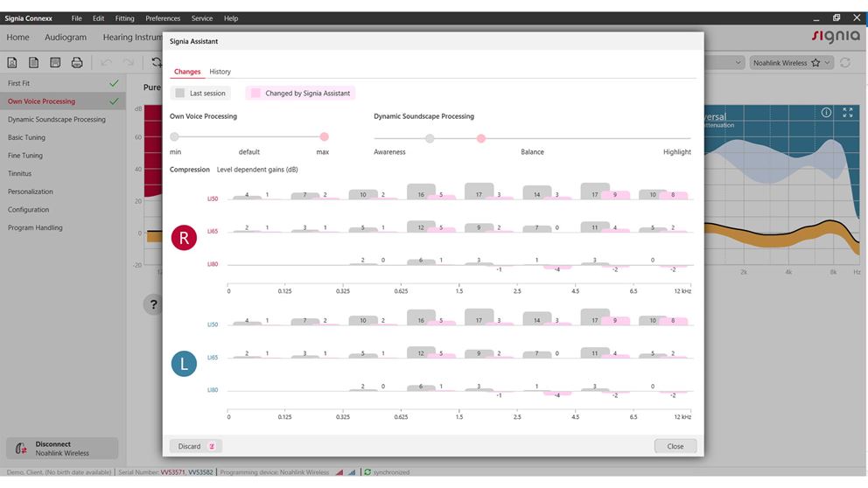Open the Preferences menu
Viewport: 868px width, 488px height.
[163, 18]
